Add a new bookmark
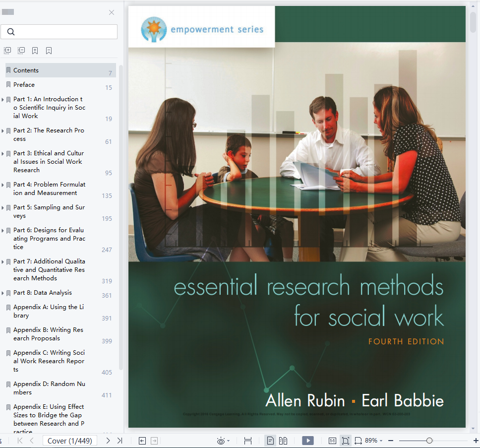 pos(35,51)
